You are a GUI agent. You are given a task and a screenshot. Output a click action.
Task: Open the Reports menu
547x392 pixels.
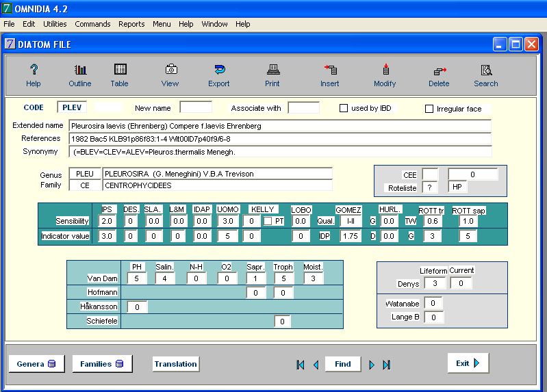tap(131, 24)
